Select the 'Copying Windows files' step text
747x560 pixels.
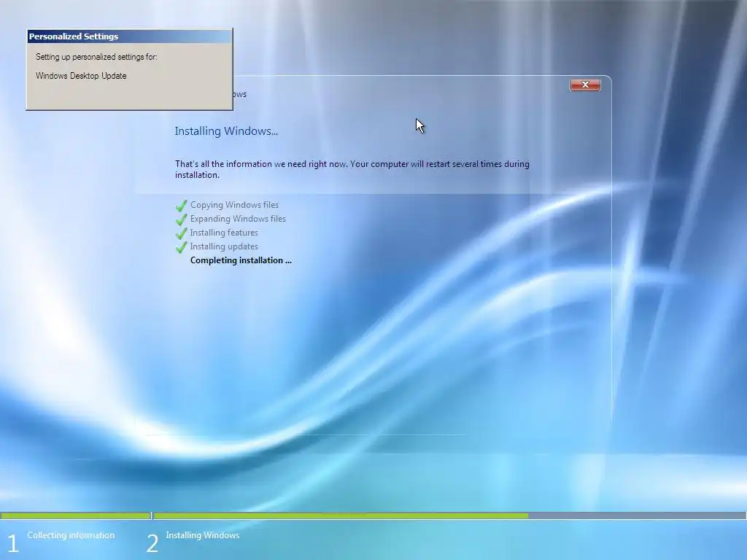click(x=234, y=205)
